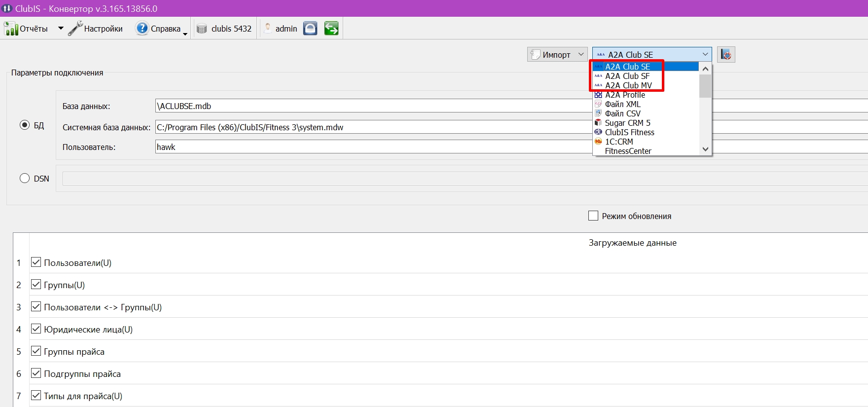Choose ClubIS Fitness from the list
The width and height of the screenshot is (868, 407).
pos(646,132)
